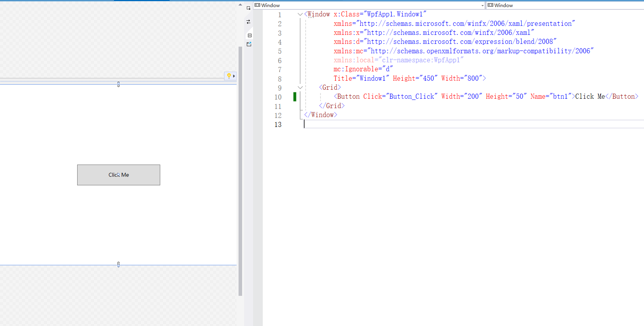Image resolution: width=644 pixels, height=326 pixels.
Task: Click the Button_Click handler text in XAML
Action: [411, 97]
